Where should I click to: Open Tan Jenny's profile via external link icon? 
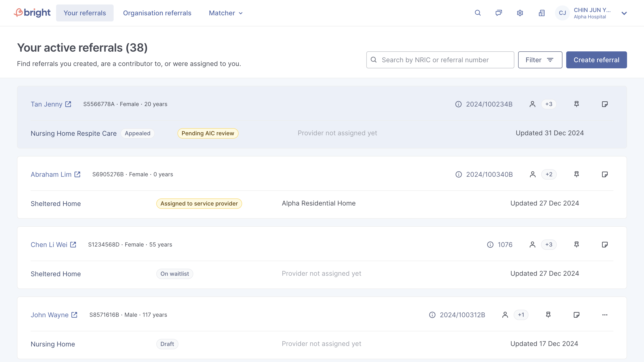[68, 104]
